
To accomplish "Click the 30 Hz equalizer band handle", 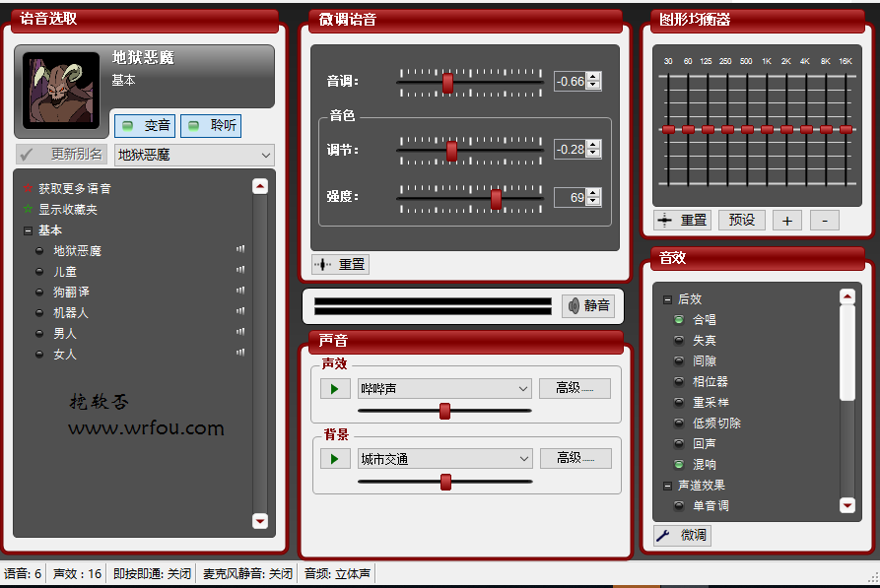I will point(668,130).
